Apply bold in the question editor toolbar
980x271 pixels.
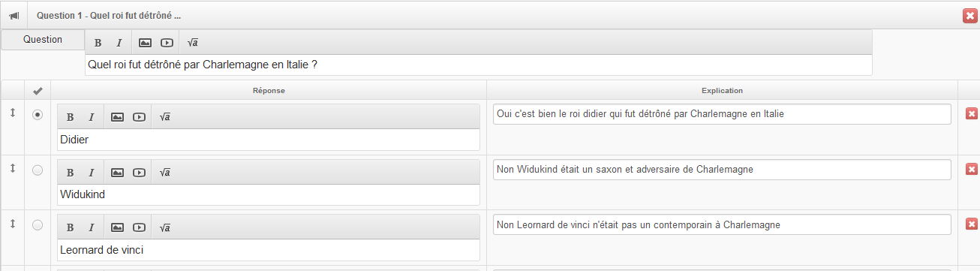[x=98, y=43]
